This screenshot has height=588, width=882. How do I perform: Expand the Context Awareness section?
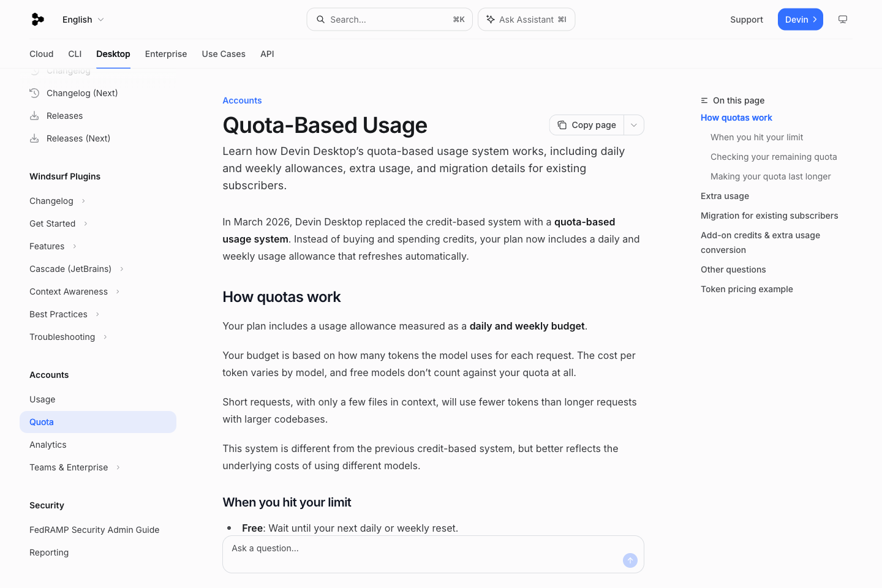tap(118, 292)
